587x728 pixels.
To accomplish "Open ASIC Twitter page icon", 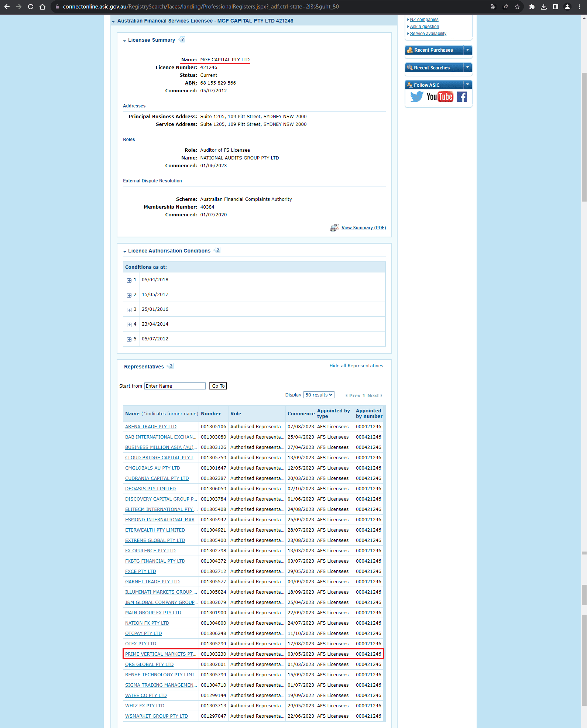I will (417, 97).
